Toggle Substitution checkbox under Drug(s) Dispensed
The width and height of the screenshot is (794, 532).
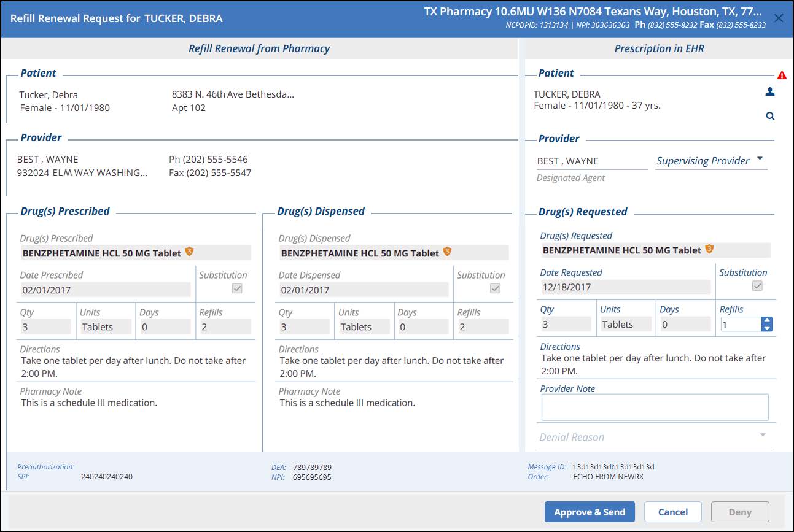495,288
